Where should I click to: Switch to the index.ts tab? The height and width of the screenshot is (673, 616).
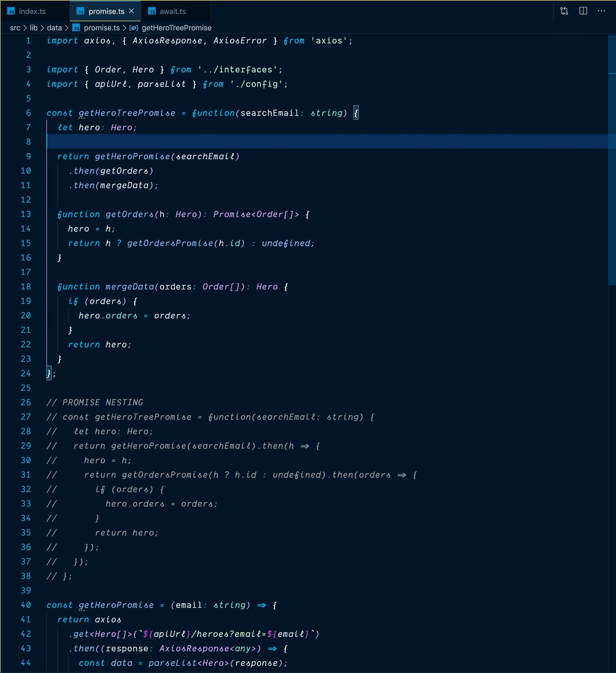[32, 11]
